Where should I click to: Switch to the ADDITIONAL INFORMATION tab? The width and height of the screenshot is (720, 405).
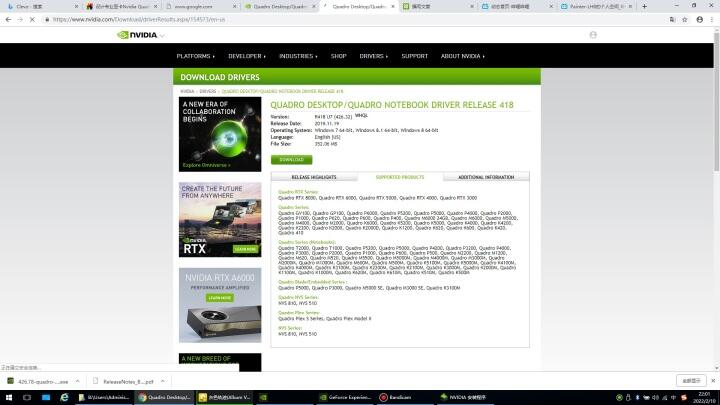[x=486, y=177]
